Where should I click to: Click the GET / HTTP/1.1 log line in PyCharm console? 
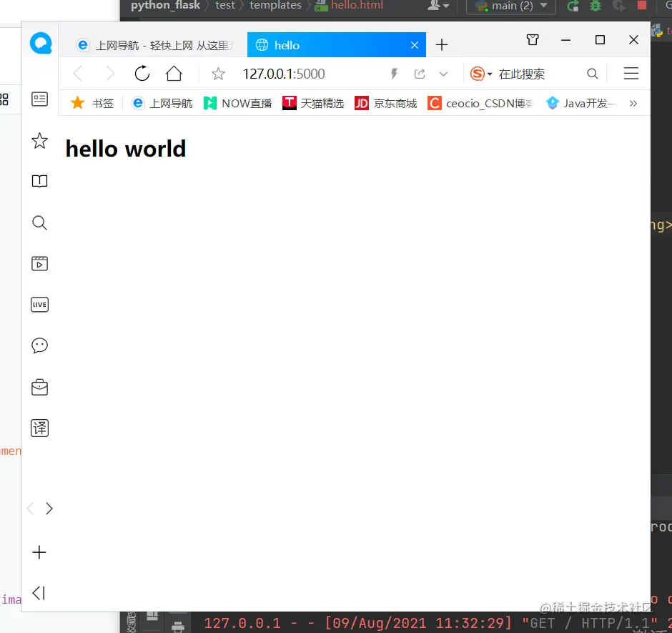[430, 623]
